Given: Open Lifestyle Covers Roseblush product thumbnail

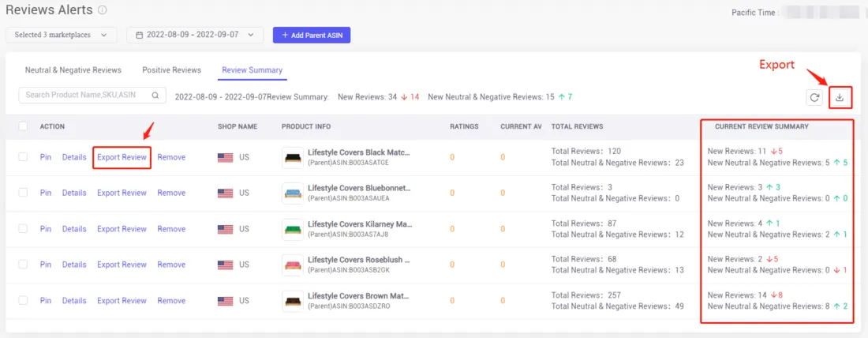Looking at the screenshot, I should tap(292, 265).
